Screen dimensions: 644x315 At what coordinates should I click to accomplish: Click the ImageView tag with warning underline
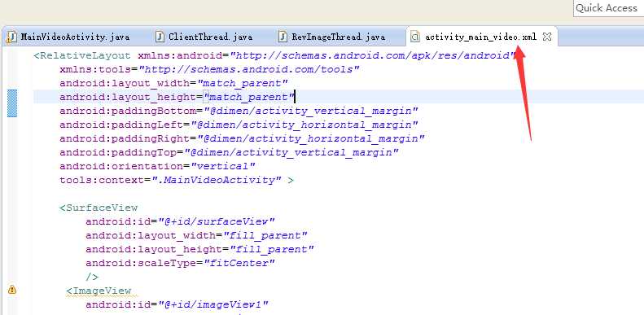99,291
